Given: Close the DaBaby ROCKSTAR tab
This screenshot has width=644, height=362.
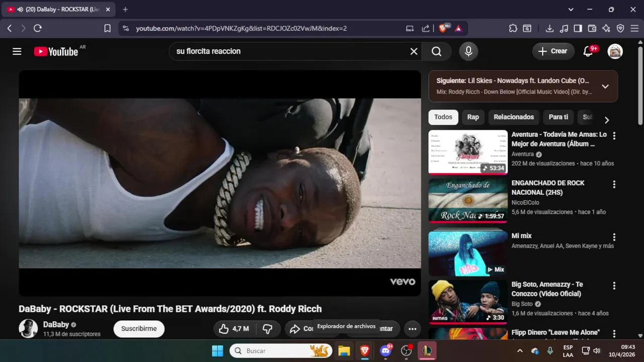Looking at the screenshot, I should pyautogui.click(x=108, y=10).
